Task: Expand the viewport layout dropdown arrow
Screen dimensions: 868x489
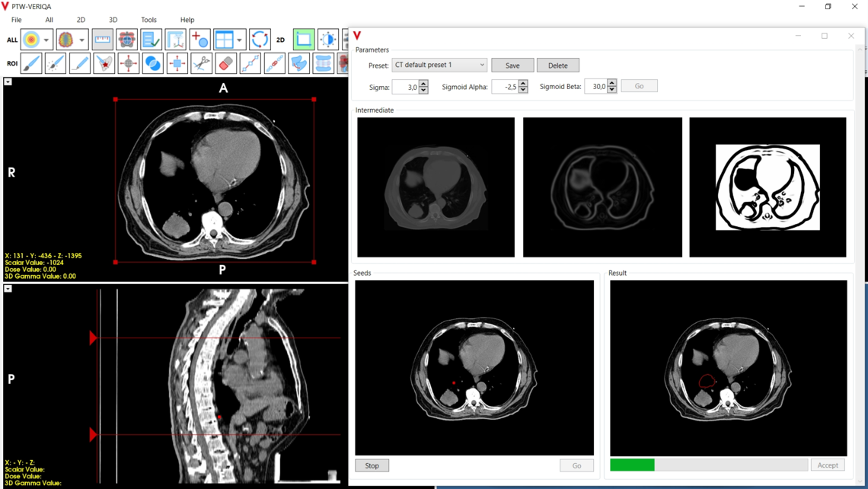Action: (238, 39)
